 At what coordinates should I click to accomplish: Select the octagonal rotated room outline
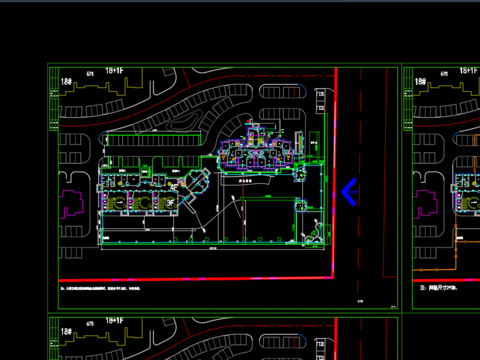coord(197,182)
